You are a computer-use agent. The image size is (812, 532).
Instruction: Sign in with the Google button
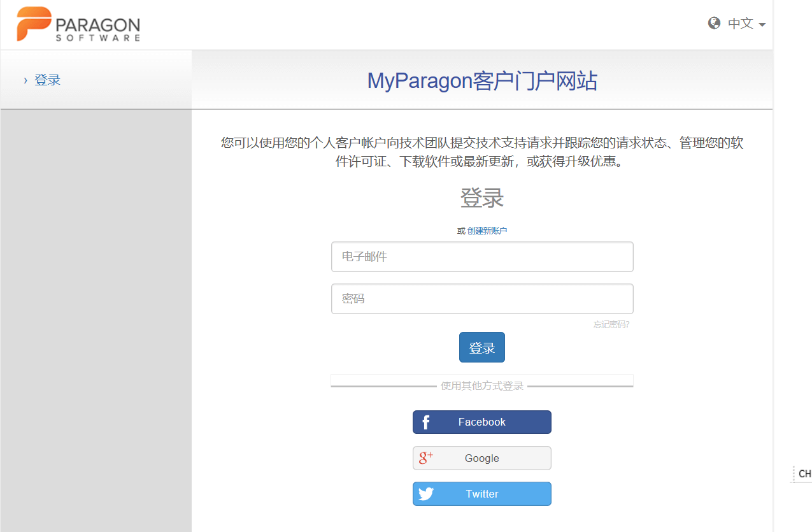(482, 458)
